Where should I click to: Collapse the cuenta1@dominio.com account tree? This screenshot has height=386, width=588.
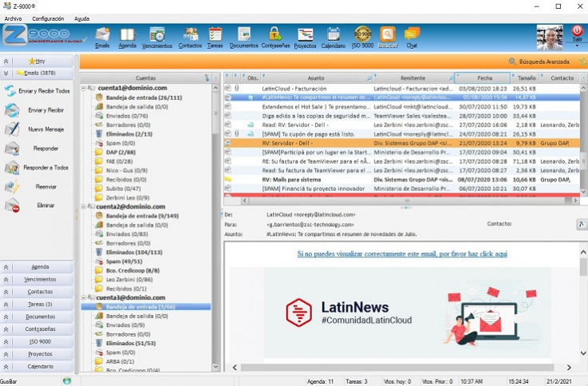[x=83, y=88]
